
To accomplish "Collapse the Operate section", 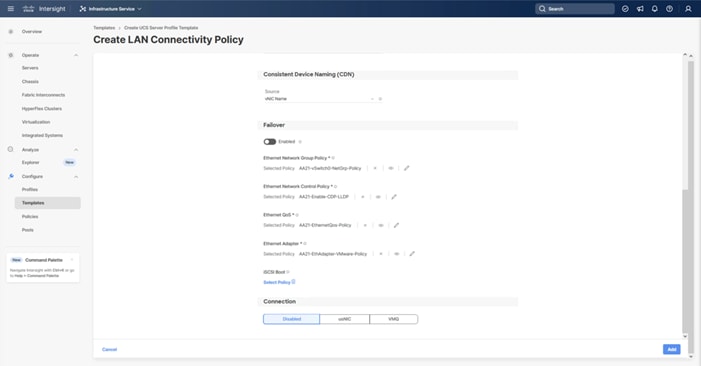I will pyautogui.click(x=76, y=55).
